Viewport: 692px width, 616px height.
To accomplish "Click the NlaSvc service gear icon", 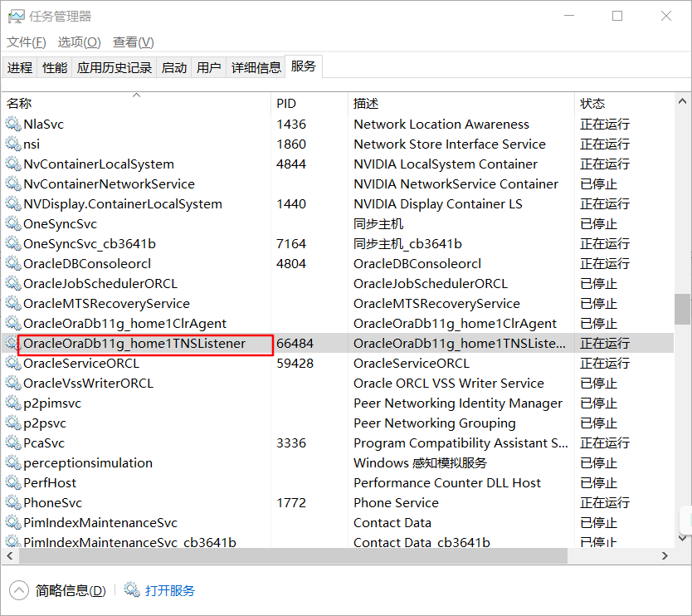I will 13,124.
